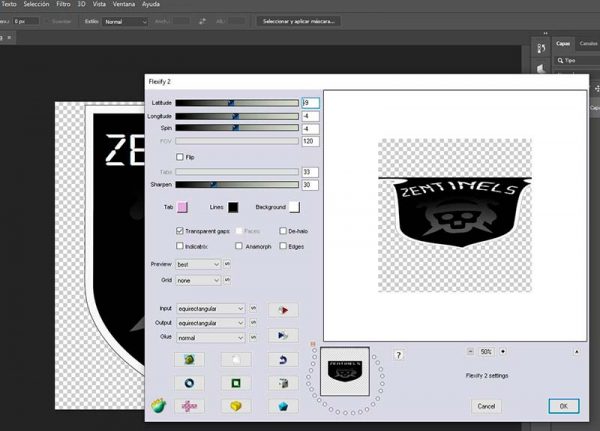This screenshot has height=431, width=600.
Task: Expand the Glue mode dropdown
Action: [x=210, y=338]
